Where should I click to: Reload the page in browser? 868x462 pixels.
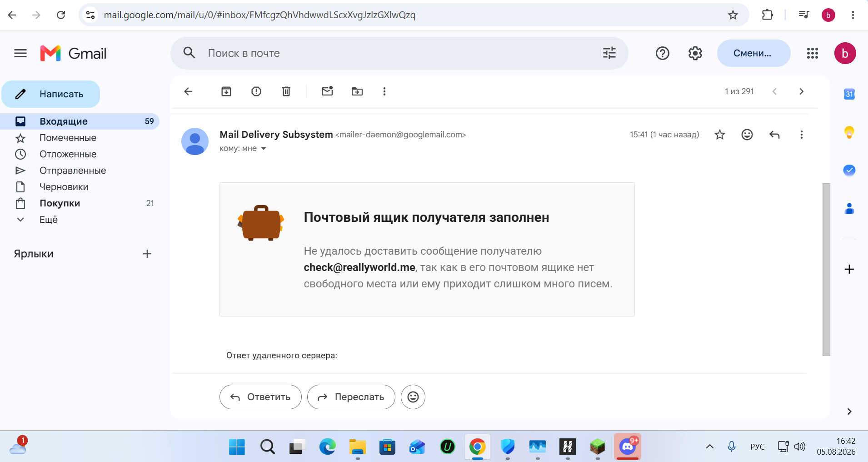tap(61, 15)
